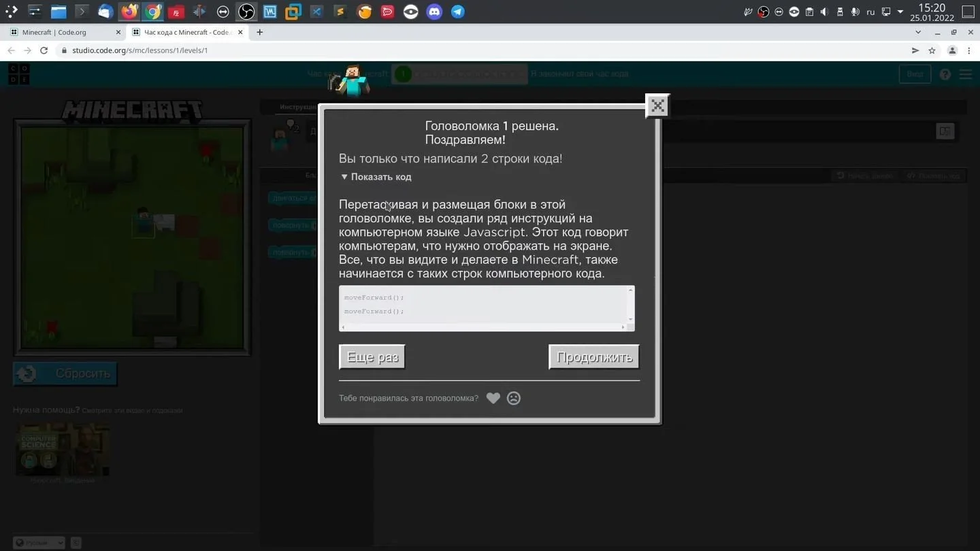The image size is (980, 551).
Task: Click the volume speaker tray icon
Action: click(x=824, y=12)
